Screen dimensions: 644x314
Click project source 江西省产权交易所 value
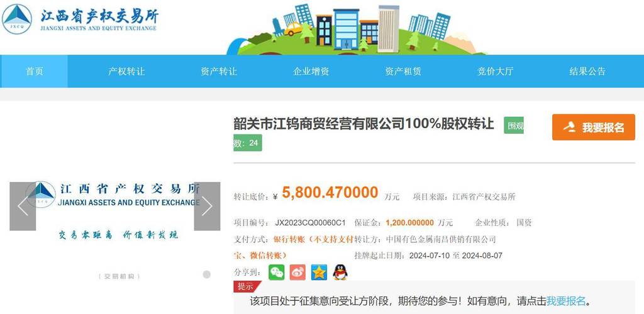(x=484, y=197)
